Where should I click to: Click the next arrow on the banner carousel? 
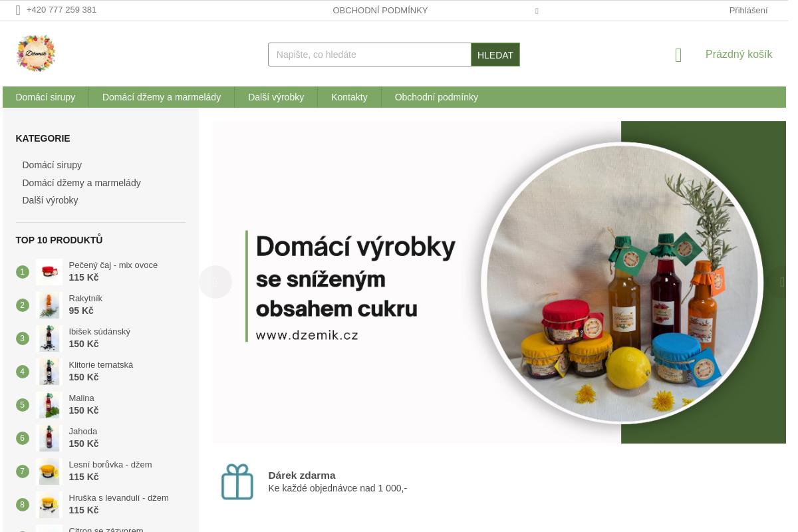click(x=782, y=282)
